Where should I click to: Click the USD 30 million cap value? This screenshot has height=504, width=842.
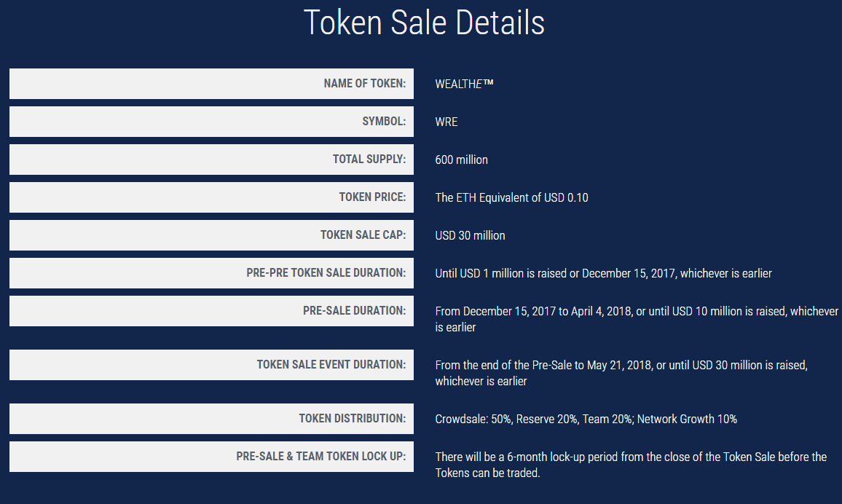point(470,235)
